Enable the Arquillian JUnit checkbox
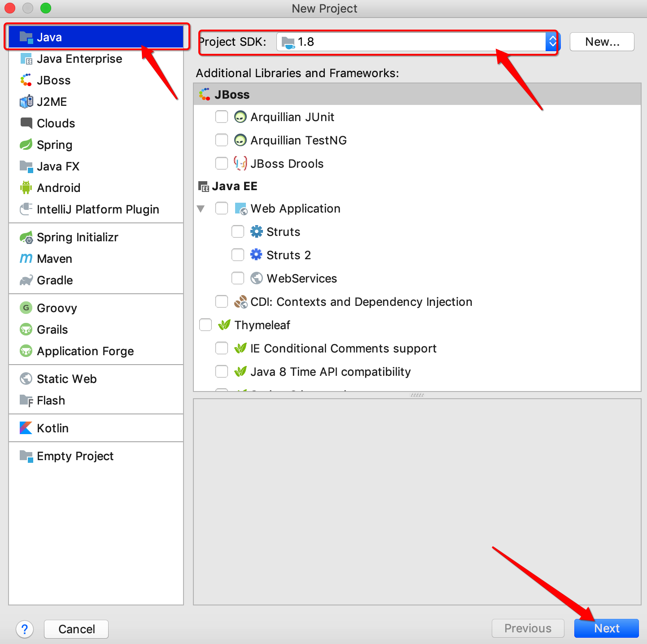 [222, 117]
